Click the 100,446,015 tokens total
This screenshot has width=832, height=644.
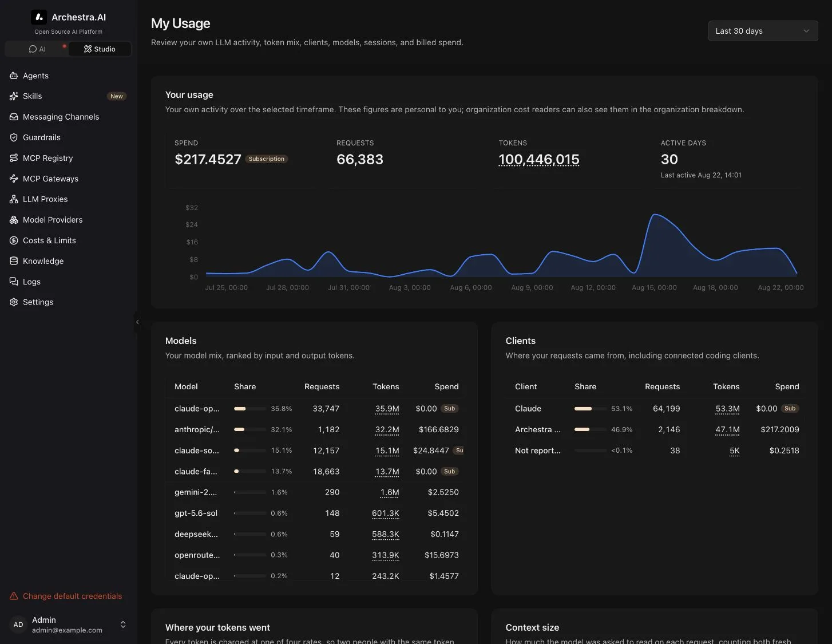(x=539, y=159)
